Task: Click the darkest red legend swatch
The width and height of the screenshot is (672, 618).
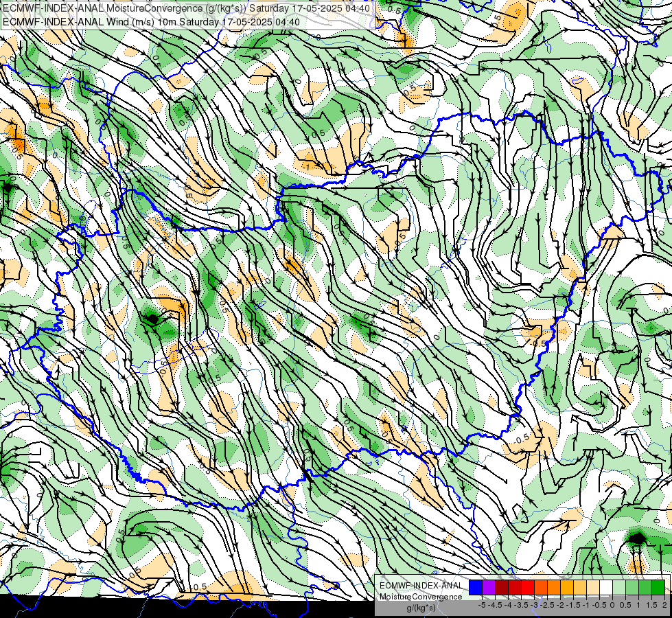Action: [502, 588]
